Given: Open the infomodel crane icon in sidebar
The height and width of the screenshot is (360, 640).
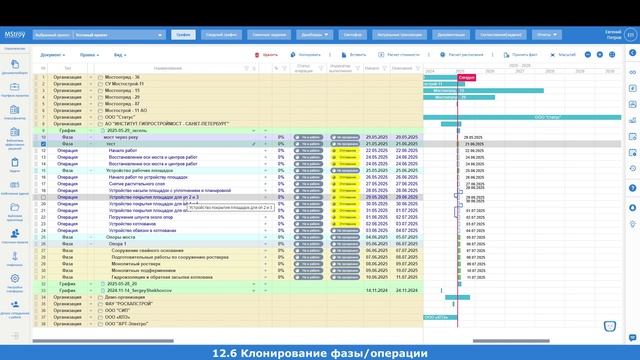Looking at the screenshot, I should pyautogui.click(x=15, y=256).
